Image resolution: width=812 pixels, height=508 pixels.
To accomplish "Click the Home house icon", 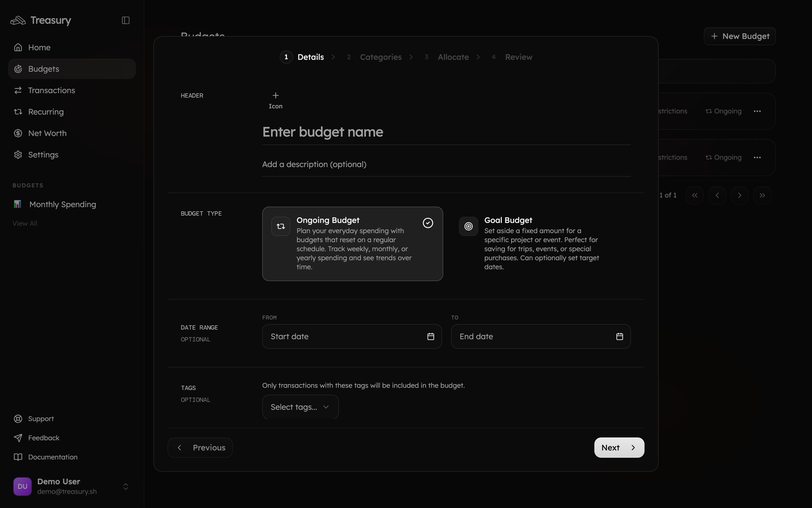I will tap(18, 47).
